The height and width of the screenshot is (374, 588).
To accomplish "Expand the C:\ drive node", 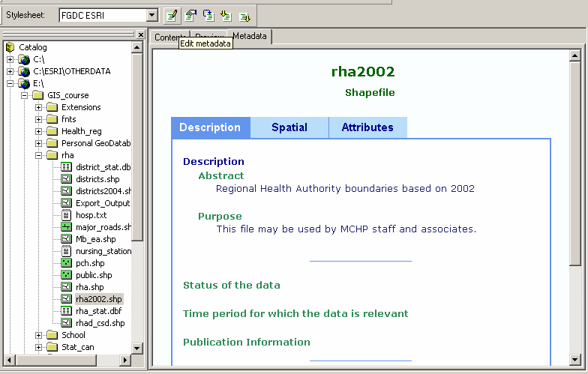I will point(10,59).
